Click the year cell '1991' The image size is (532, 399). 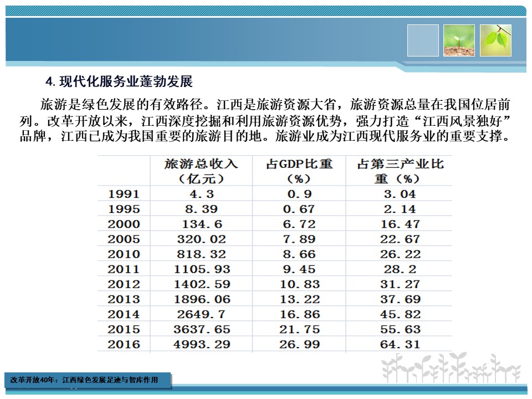coord(124,194)
